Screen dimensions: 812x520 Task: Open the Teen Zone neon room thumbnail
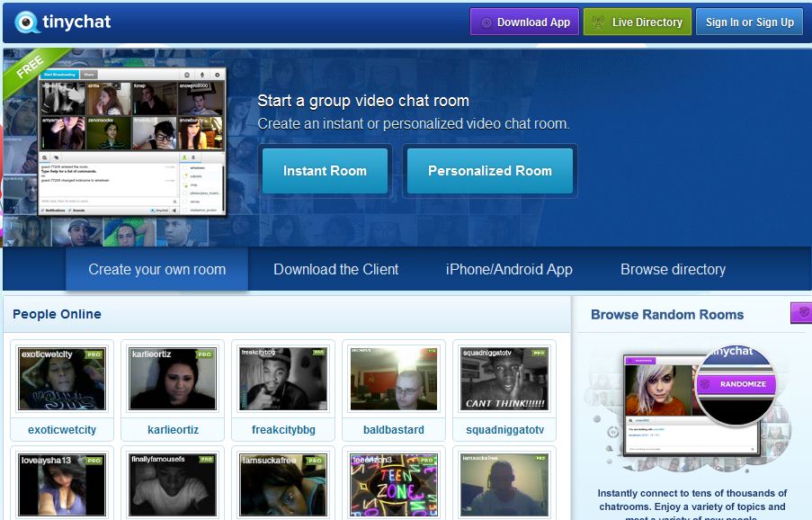(394, 485)
